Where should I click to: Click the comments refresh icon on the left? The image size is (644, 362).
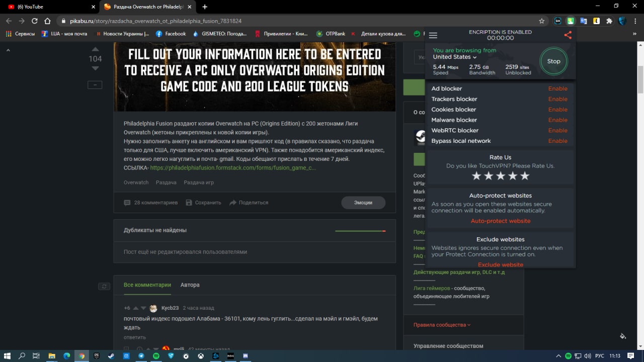click(x=104, y=286)
